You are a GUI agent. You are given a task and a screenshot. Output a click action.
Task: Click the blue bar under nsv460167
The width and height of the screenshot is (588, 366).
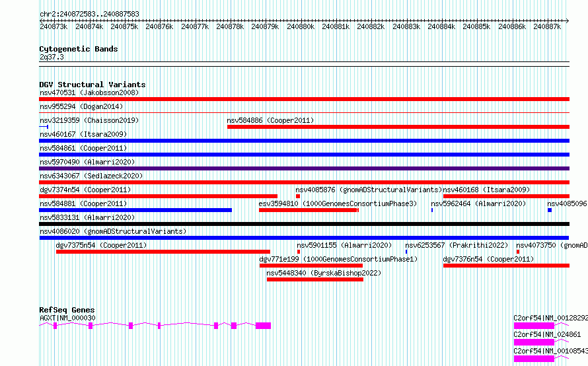coord(304,141)
